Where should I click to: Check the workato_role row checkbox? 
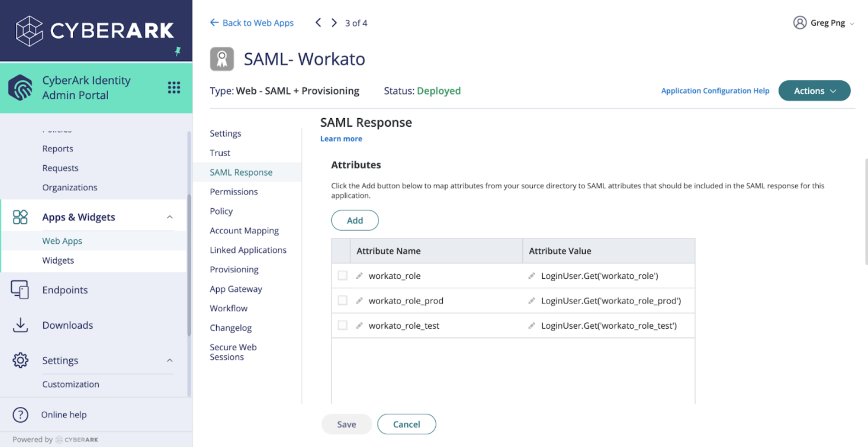click(x=342, y=276)
